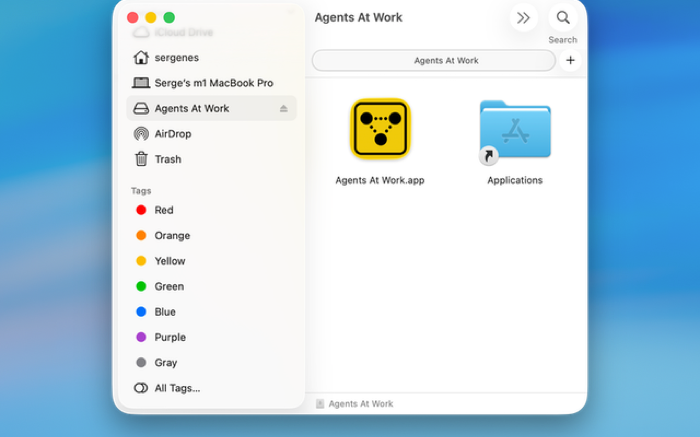Add a new Finder tab

(x=571, y=60)
